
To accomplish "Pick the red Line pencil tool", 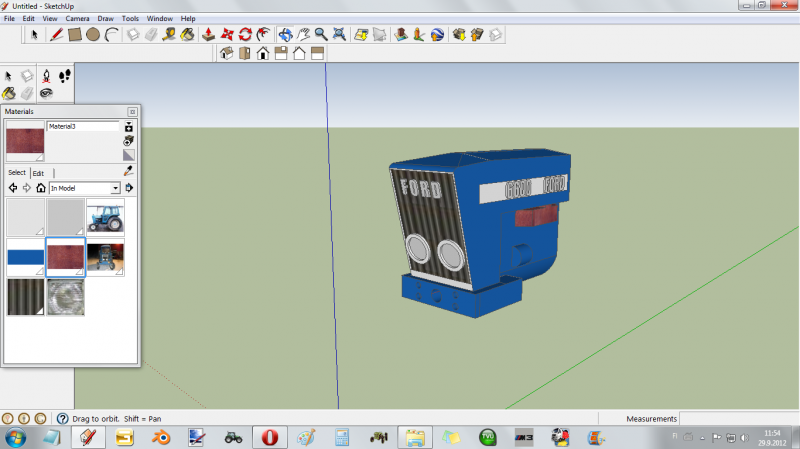I will coord(56,35).
